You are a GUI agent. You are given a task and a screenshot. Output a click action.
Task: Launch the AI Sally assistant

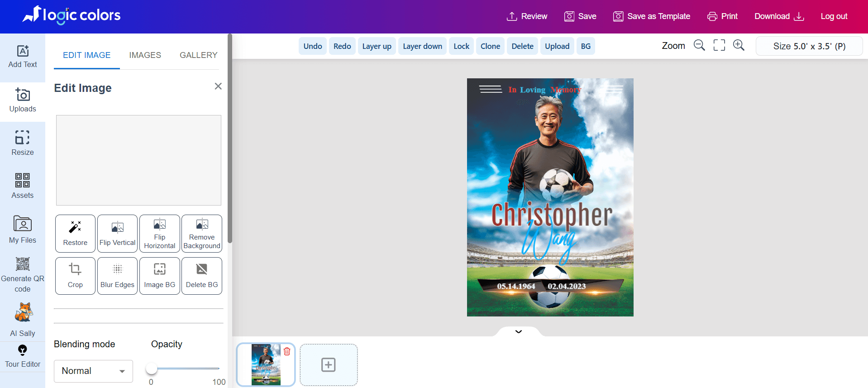pos(23,320)
